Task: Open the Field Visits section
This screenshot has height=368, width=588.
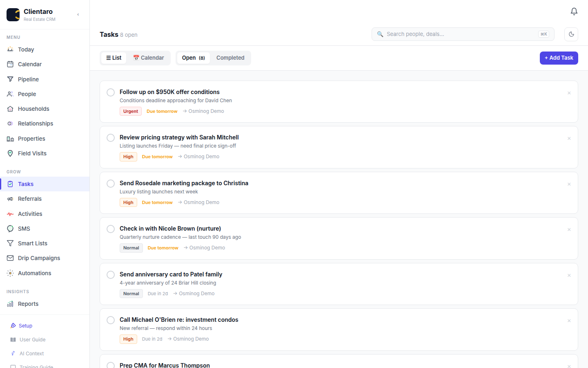Action: pos(31,153)
